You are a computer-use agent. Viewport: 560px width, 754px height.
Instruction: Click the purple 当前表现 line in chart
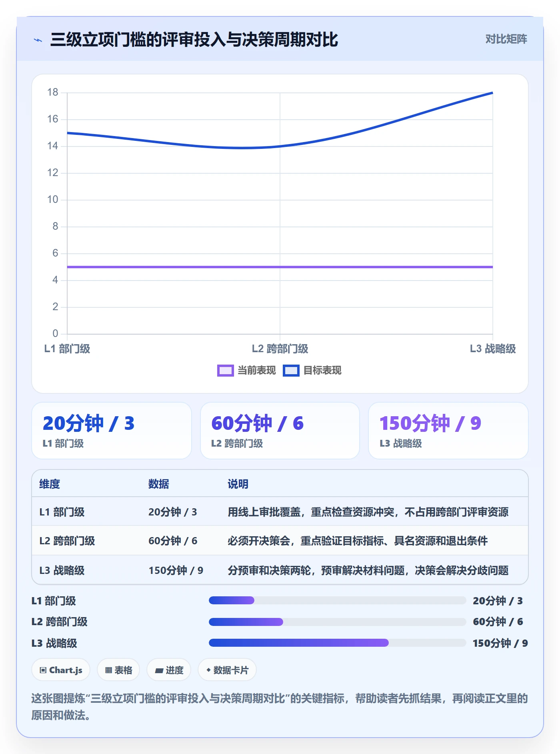(x=280, y=267)
